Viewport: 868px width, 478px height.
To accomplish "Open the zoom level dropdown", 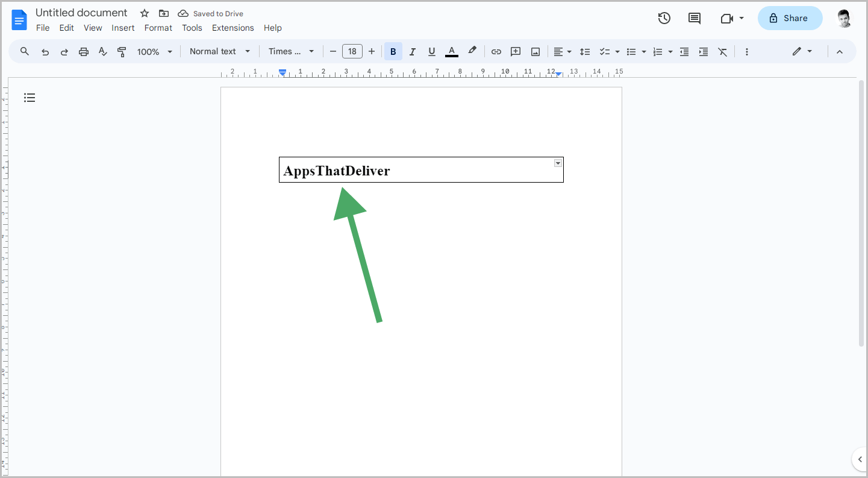I will (154, 51).
